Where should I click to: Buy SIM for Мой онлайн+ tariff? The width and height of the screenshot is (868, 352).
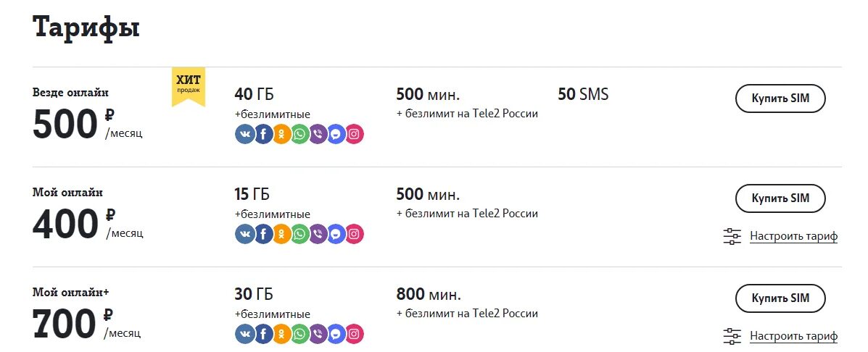(780, 298)
